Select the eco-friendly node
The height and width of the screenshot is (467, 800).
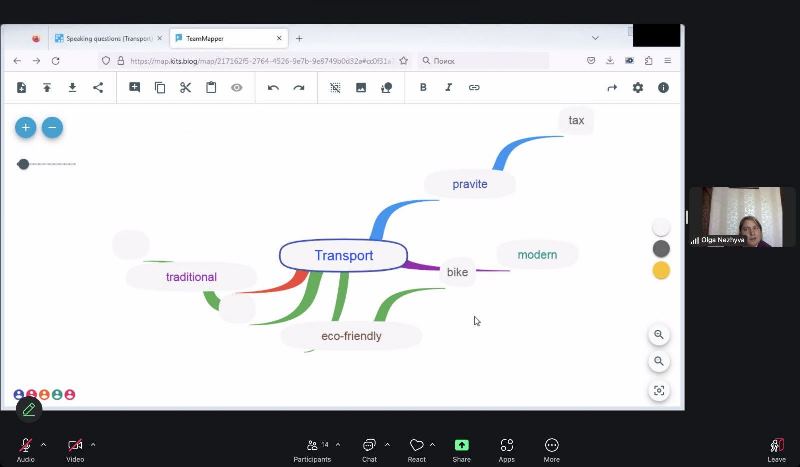click(351, 336)
